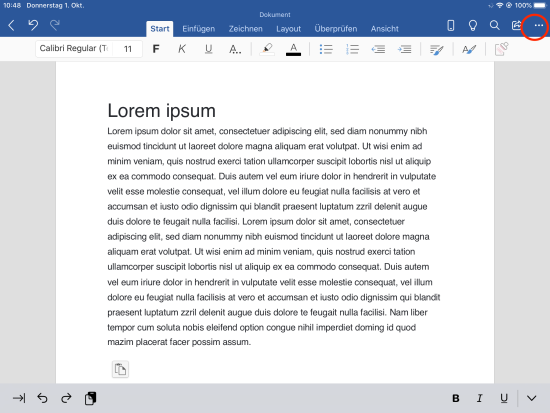Toggle italic with the K button
The image size is (550, 413).
point(182,49)
